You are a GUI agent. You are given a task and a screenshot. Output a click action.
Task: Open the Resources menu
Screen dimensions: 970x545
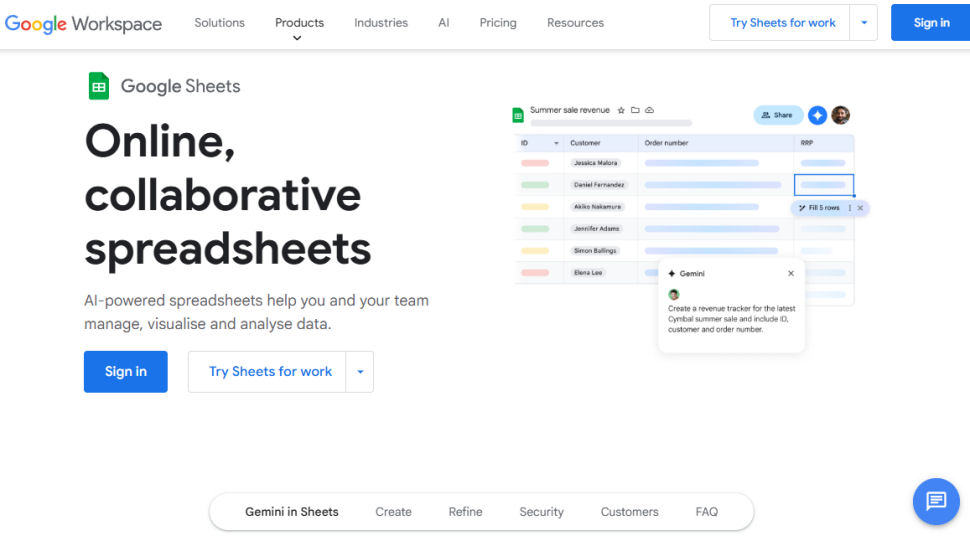click(x=575, y=23)
